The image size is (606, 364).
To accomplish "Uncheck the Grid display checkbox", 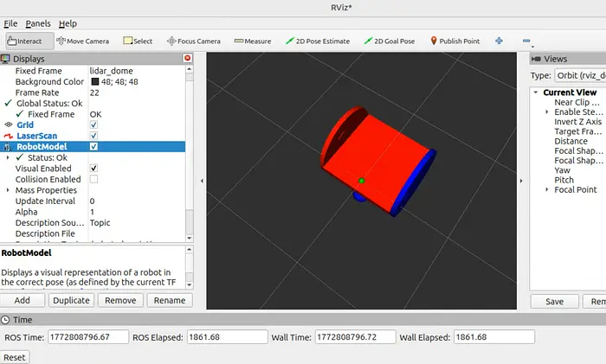I will click(93, 125).
